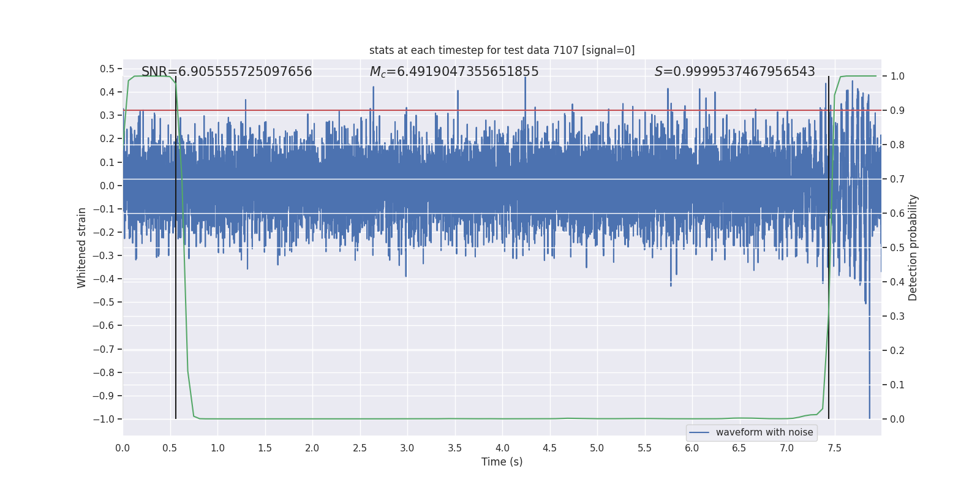
Task: Click the 'Time (s)' x-axis label
Action: (502, 462)
